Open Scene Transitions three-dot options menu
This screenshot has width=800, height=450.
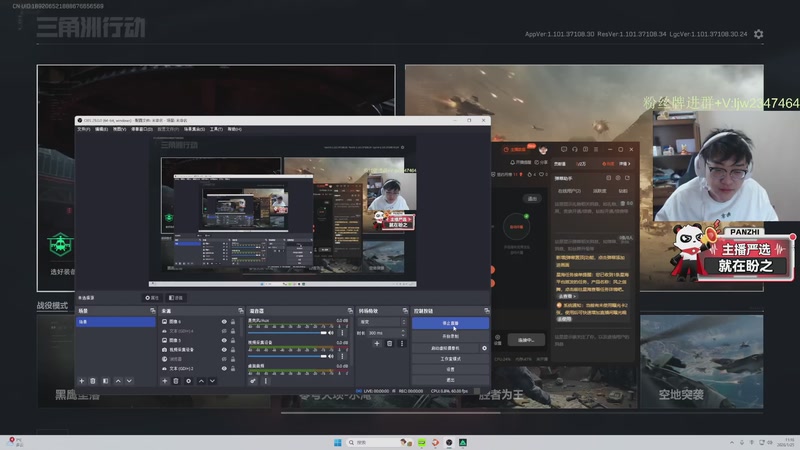(x=402, y=344)
